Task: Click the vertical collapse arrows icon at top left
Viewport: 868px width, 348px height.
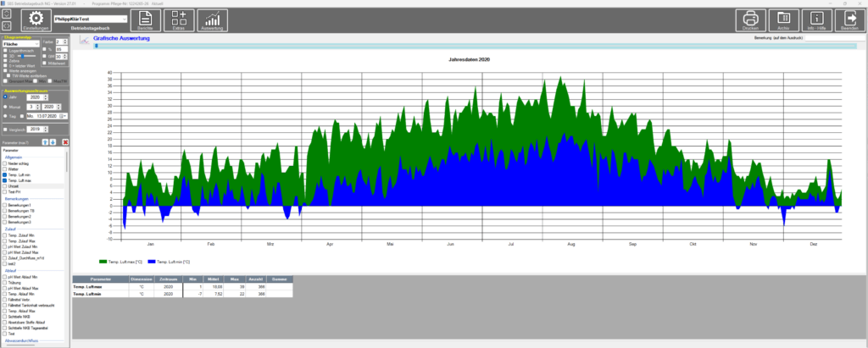Action: pyautogui.click(x=6, y=14)
